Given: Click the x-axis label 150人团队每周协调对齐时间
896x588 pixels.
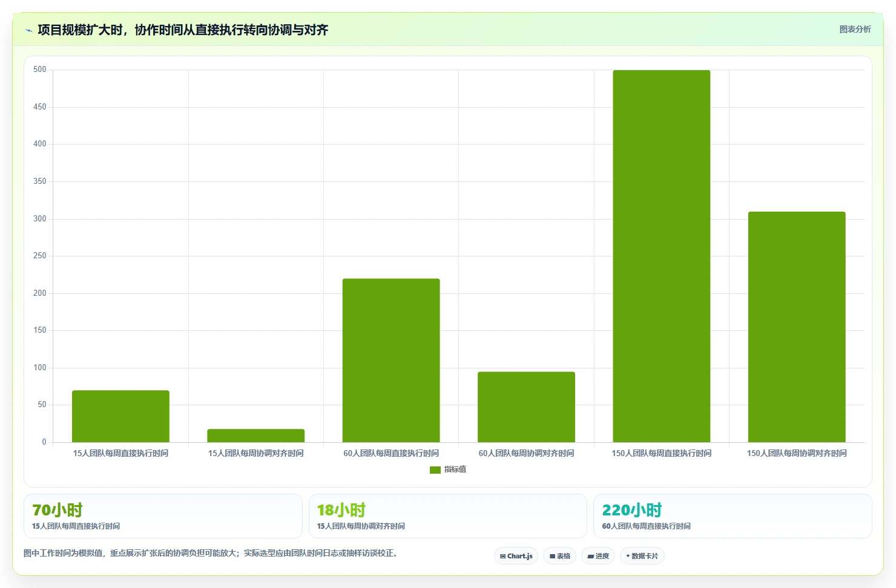Looking at the screenshot, I should [x=797, y=453].
